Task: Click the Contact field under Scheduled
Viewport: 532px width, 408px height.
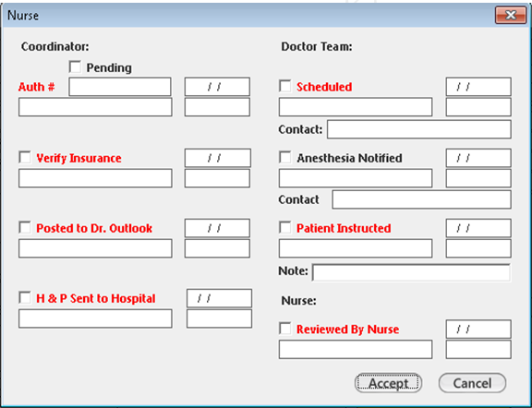Action: (419, 129)
